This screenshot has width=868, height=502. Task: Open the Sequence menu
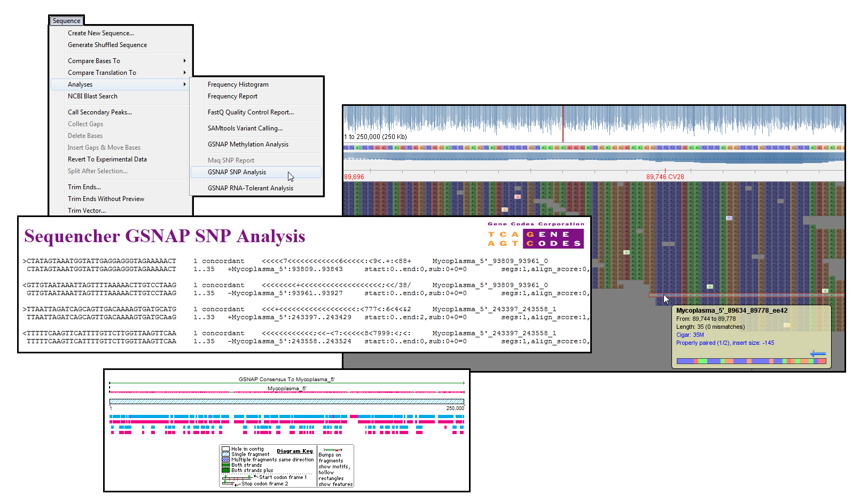tap(66, 21)
